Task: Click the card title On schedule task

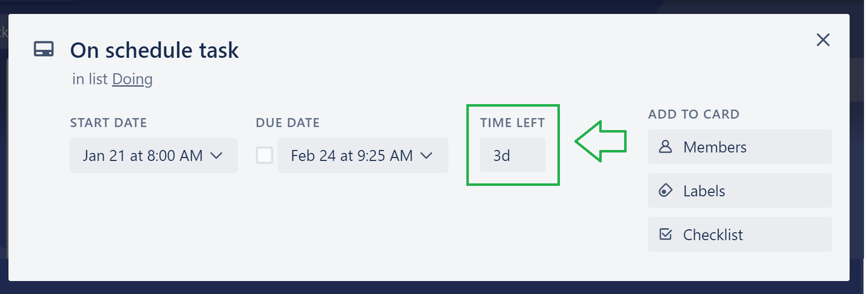Action: click(x=154, y=50)
